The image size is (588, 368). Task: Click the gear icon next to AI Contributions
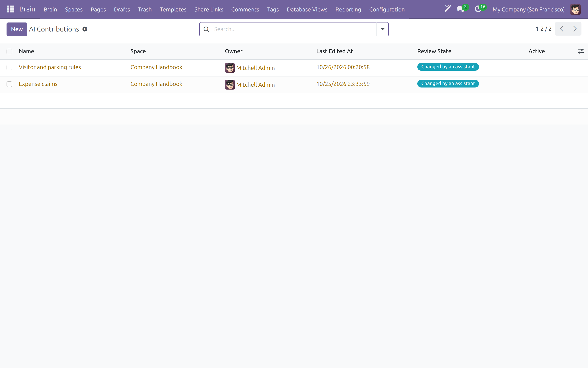pos(85,29)
